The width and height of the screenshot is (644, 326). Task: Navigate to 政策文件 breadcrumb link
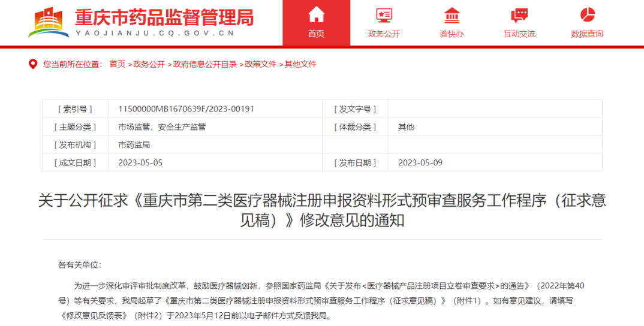pos(260,64)
